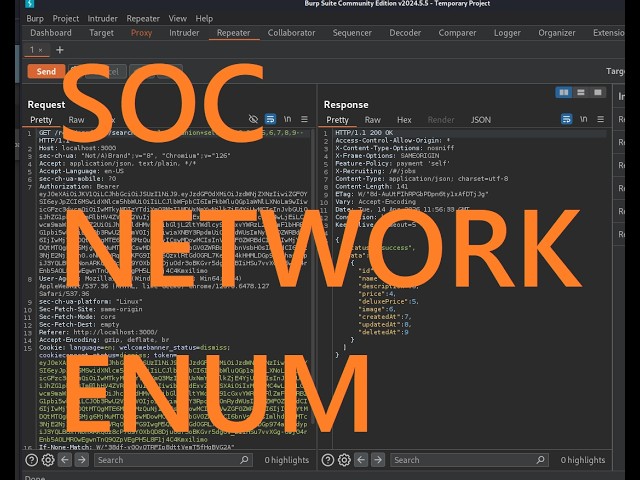Select the request Raw view tab
The height and width of the screenshot is (480, 640).
76,120
